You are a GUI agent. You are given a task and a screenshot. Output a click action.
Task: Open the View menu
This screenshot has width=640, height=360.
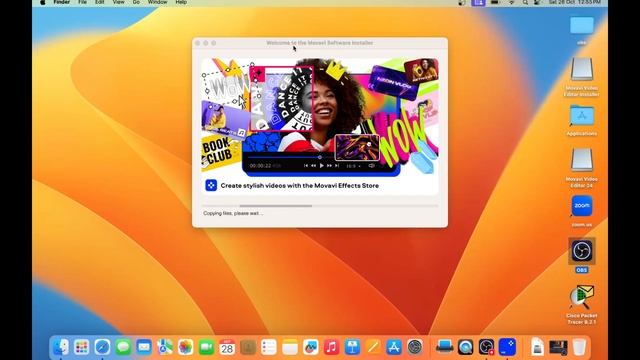point(118,2)
